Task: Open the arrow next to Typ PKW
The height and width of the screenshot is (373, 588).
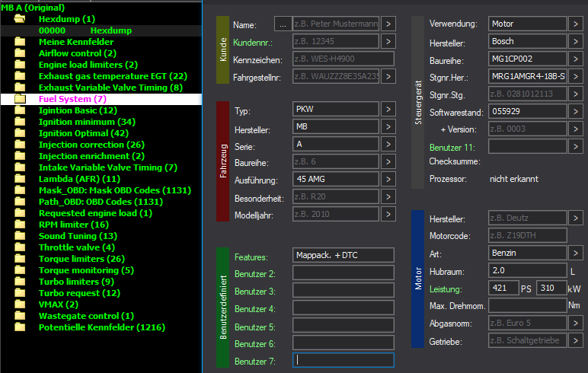Action: coord(388,109)
